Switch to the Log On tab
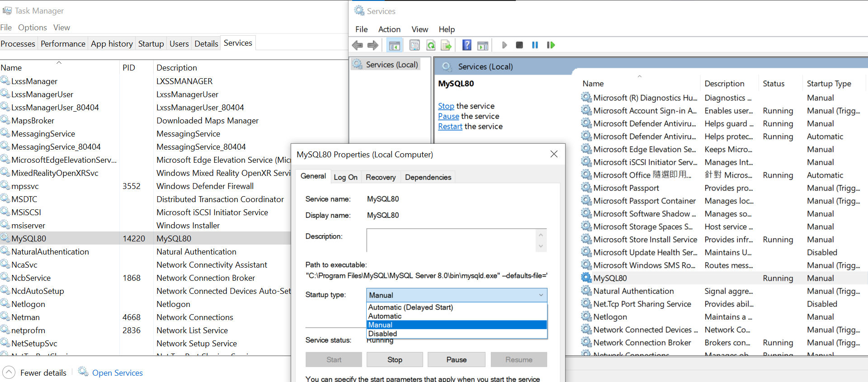This screenshot has width=868, height=382. (346, 177)
